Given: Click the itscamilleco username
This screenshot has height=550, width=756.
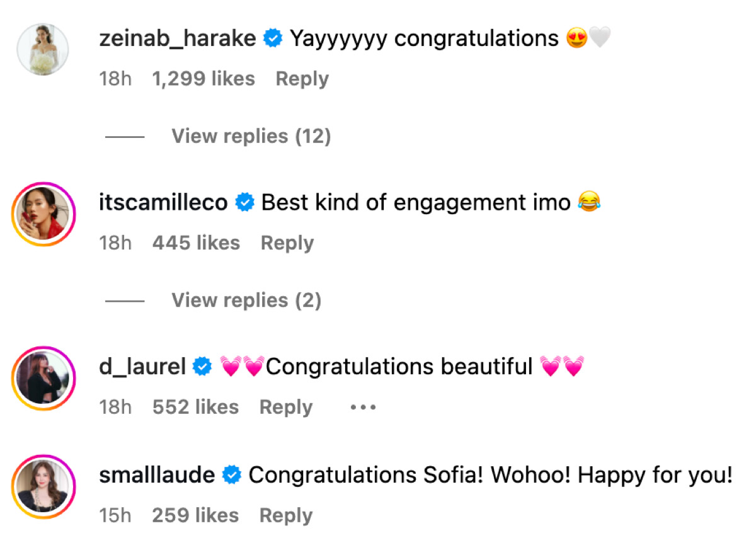Looking at the screenshot, I should coord(163,203).
